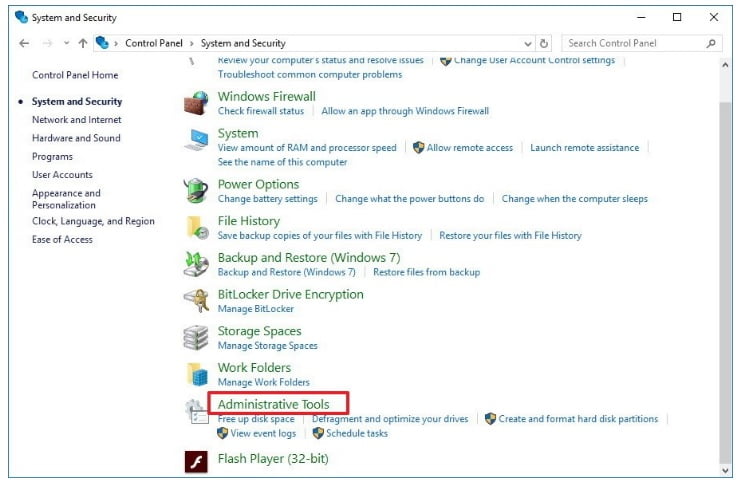
Task: Click the System and Security title bar icon
Action: point(21,18)
